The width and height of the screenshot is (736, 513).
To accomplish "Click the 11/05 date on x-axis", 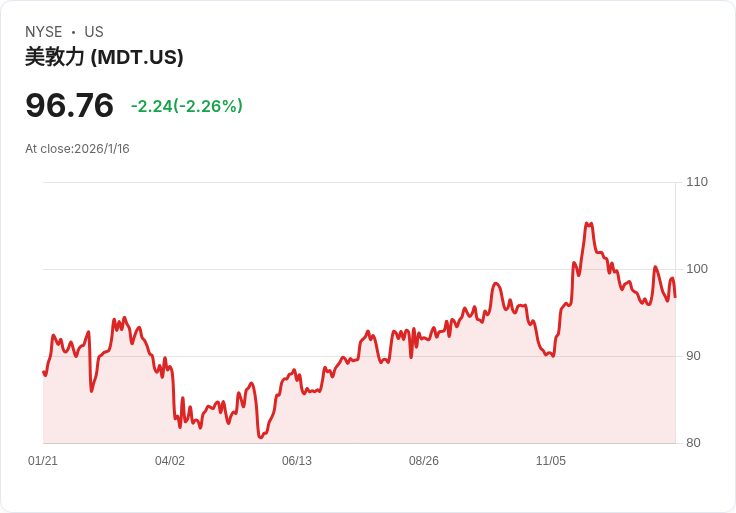I will point(551,461).
